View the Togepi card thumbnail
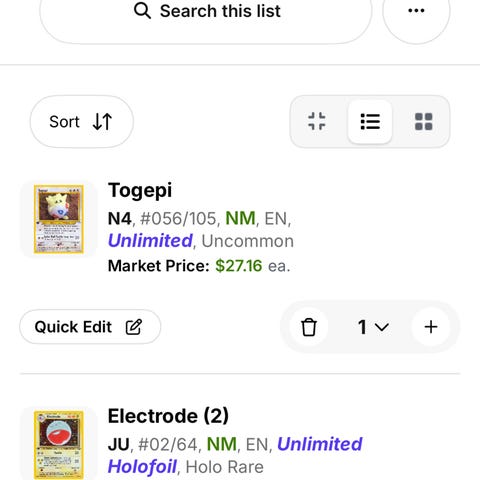The image size is (480, 480). [59, 219]
